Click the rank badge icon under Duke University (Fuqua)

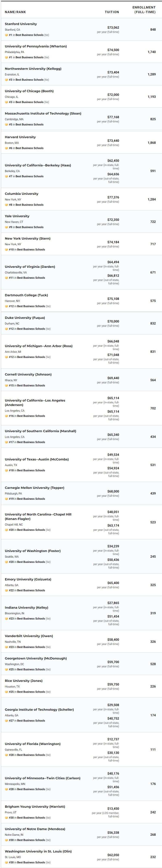pyautogui.click(x=6, y=329)
